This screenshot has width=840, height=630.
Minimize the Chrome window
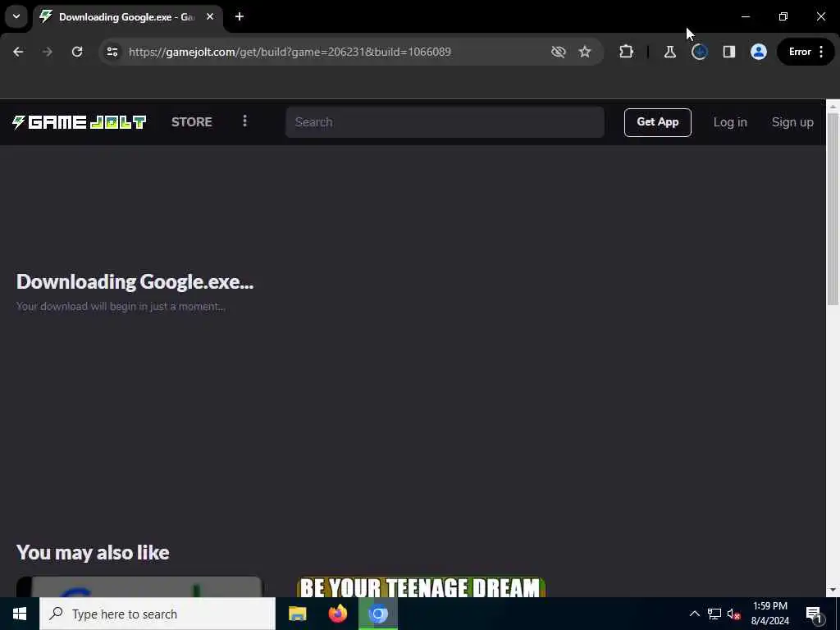coord(745,16)
